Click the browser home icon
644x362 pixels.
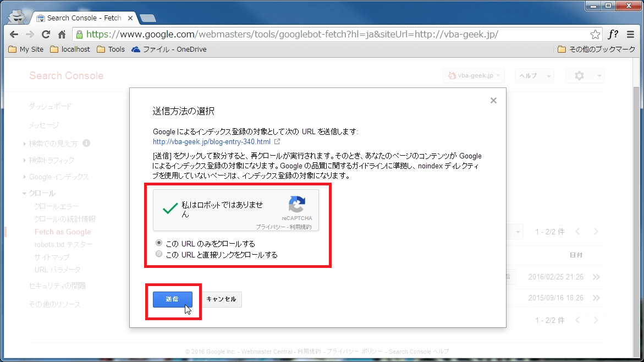click(61, 34)
